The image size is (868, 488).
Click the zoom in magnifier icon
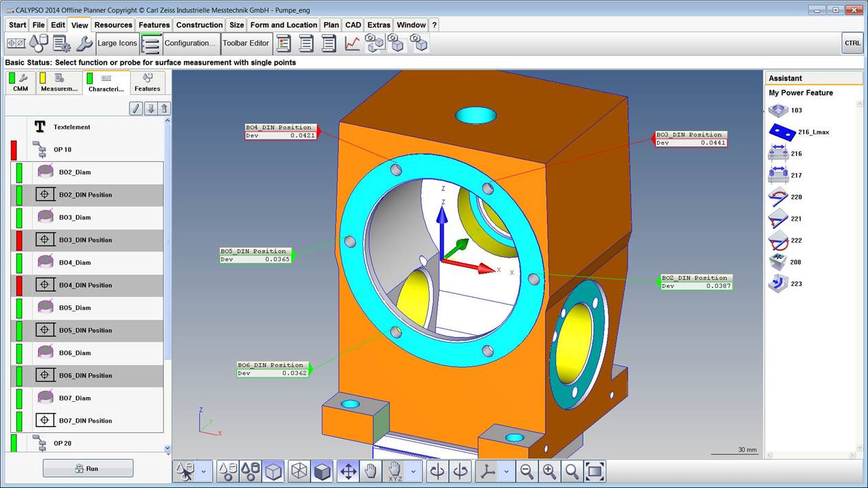tap(549, 471)
